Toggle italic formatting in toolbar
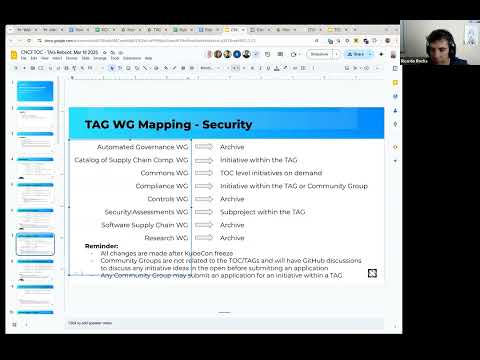The image size is (480, 360). click(x=260, y=68)
